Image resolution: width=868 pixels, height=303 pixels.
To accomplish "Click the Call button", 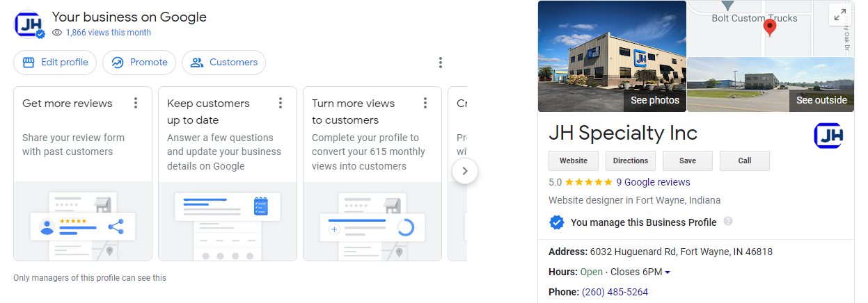I will point(745,161).
